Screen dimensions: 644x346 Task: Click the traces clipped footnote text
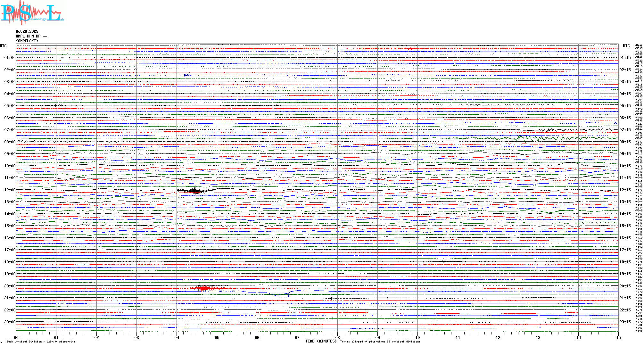point(380,342)
